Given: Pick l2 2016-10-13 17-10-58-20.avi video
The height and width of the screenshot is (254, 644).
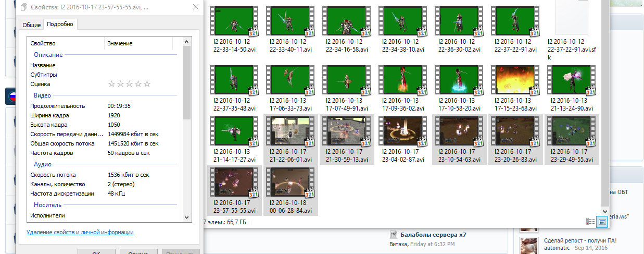Looking at the screenshot, I should coord(459,80).
